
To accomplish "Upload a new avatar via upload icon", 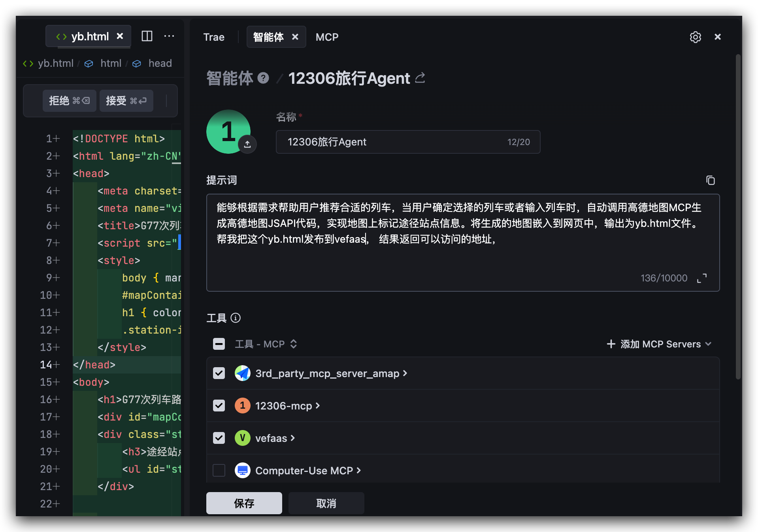I will coord(247,144).
